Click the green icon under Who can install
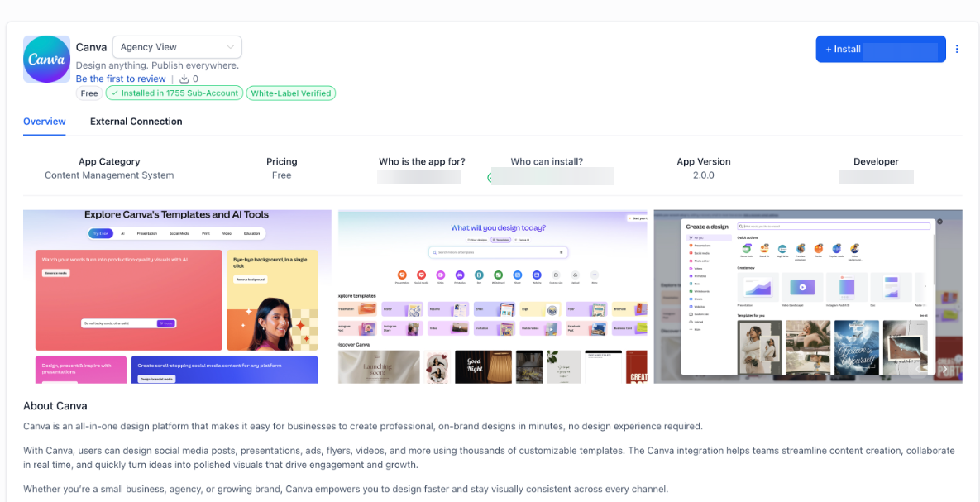Viewport: 980px width, 502px height. 490,178
